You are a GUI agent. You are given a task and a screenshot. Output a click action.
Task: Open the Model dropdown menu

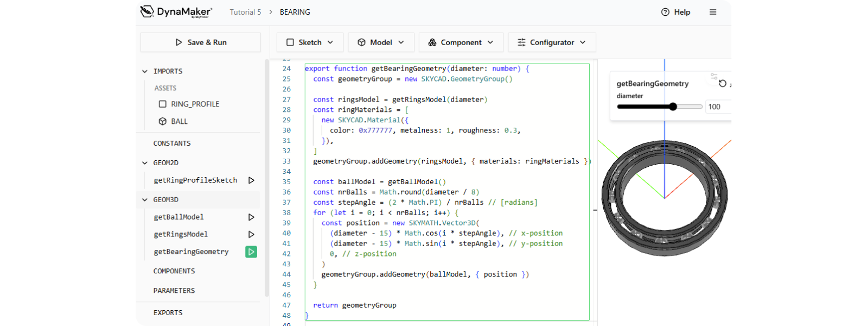click(381, 42)
